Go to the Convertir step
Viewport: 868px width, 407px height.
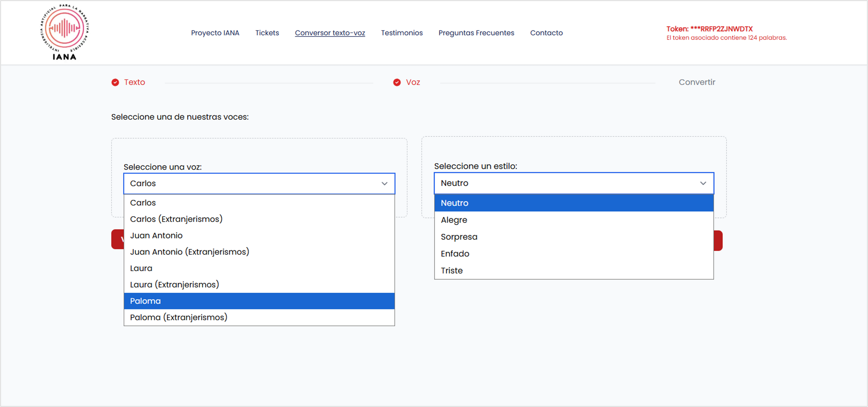point(697,82)
